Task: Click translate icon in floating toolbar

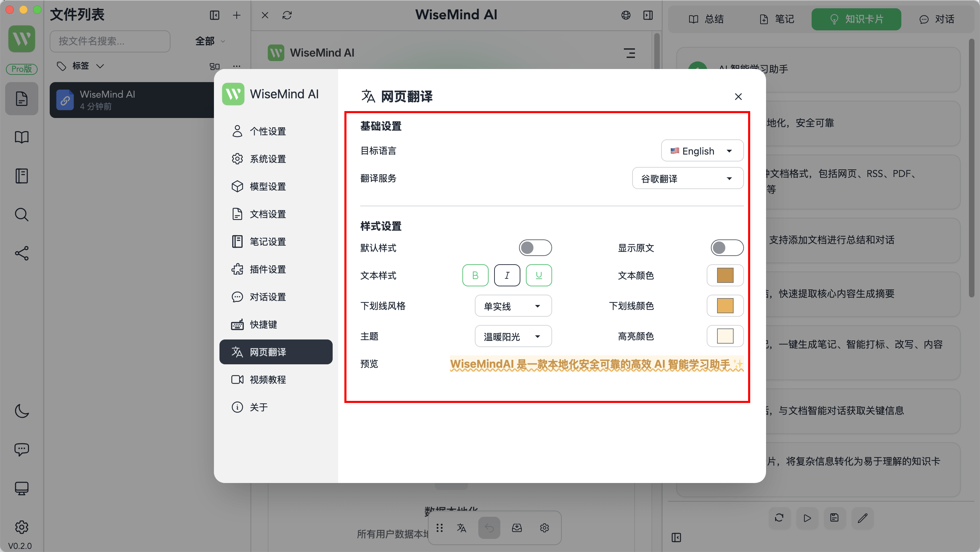Action: tap(461, 528)
